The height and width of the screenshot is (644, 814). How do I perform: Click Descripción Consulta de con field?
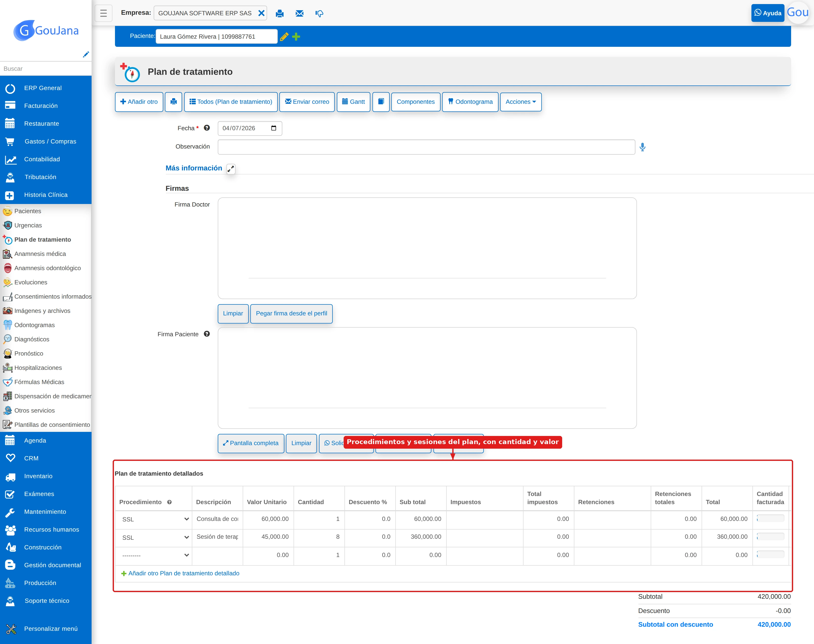217,519
